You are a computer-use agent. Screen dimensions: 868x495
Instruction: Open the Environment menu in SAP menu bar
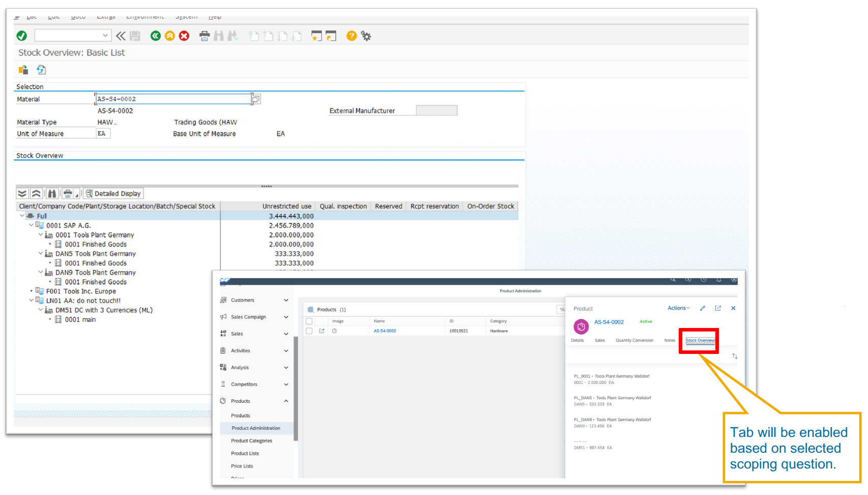pyautogui.click(x=145, y=16)
